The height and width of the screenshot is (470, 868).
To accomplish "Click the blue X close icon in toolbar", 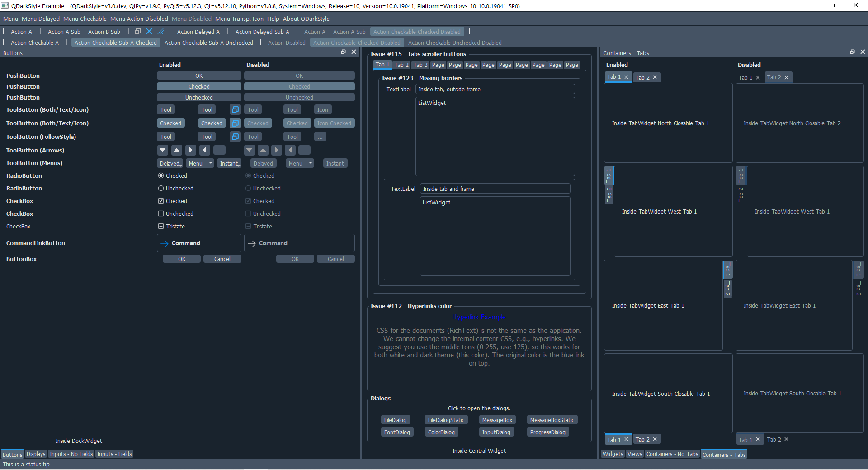I will pos(149,32).
